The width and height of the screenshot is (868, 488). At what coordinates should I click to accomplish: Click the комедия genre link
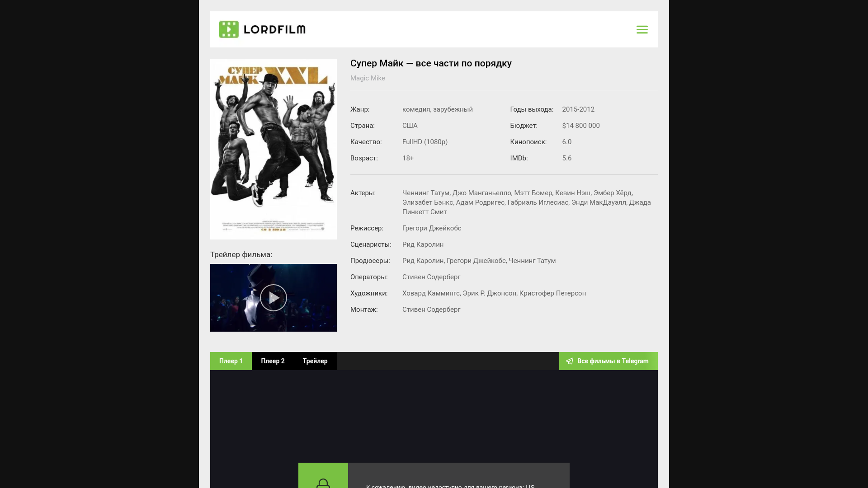tap(416, 109)
